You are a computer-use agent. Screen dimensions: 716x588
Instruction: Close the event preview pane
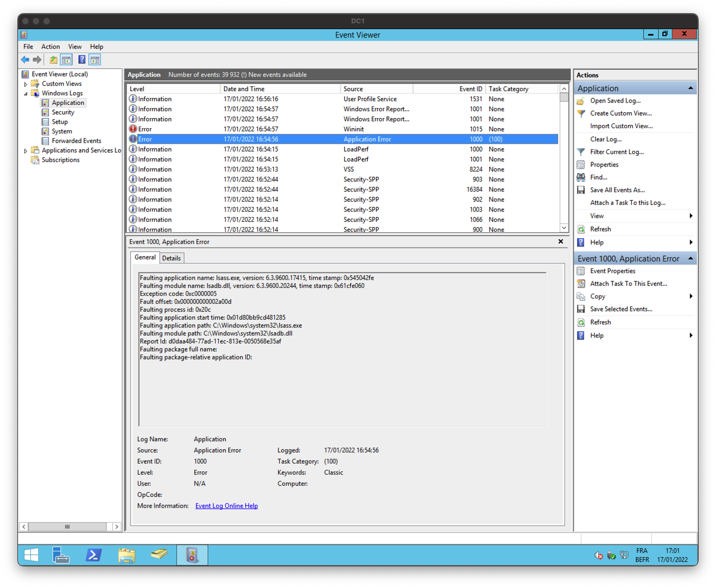click(x=561, y=242)
